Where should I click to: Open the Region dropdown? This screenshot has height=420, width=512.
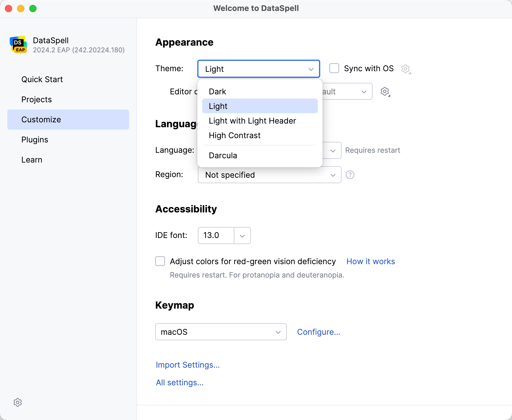269,175
